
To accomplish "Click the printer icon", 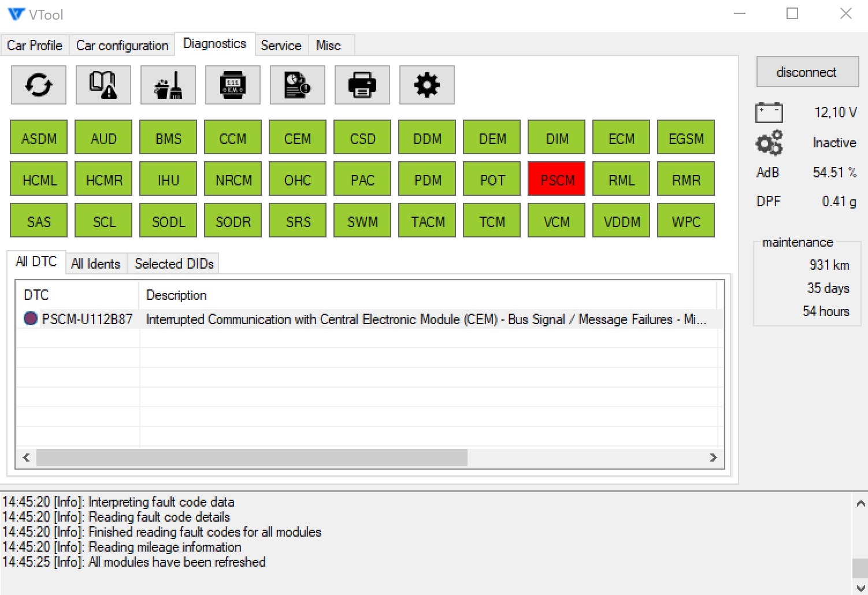I will [x=362, y=85].
